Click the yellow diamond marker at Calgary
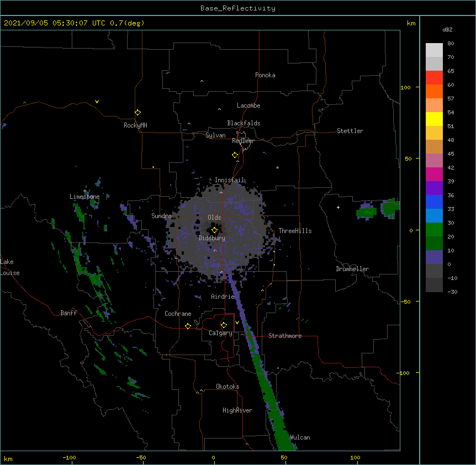The width and height of the screenshot is (476, 465). coord(224,325)
